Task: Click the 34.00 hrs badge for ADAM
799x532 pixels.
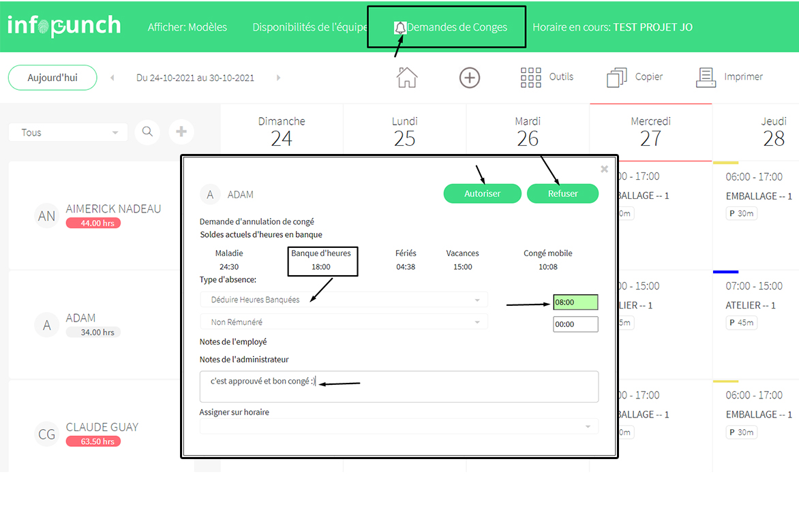Action: coord(93,332)
